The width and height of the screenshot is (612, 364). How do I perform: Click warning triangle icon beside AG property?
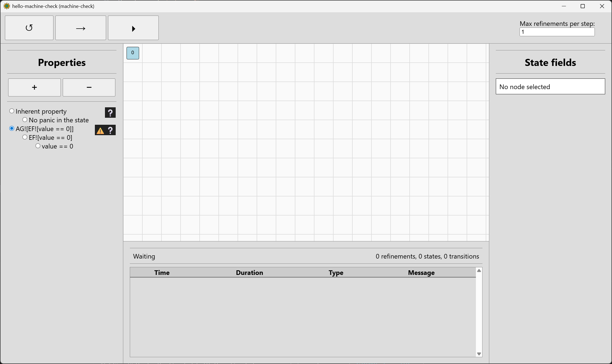(x=100, y=131)
